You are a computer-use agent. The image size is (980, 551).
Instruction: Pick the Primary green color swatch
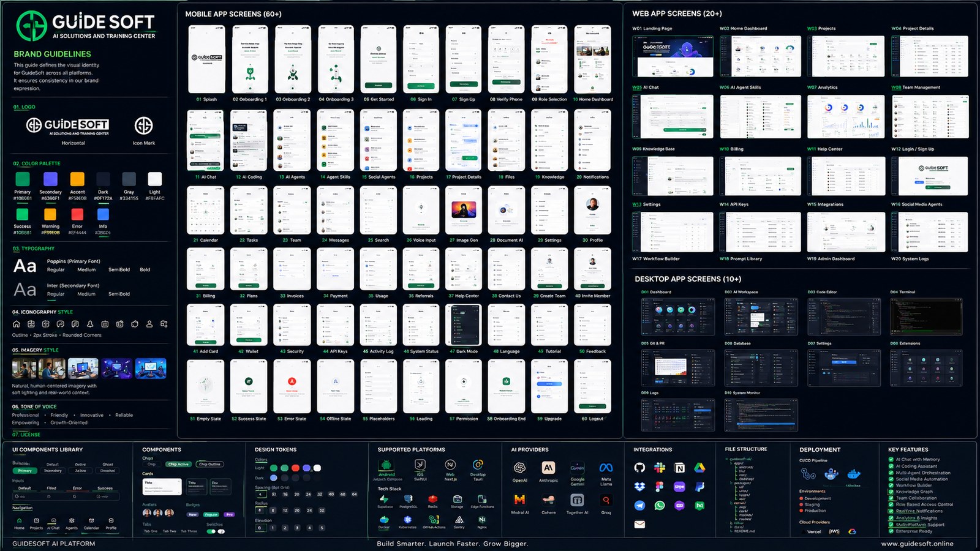[23, 179]
